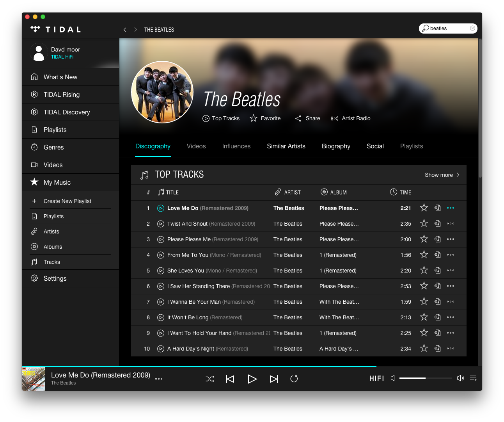This screenshot has width=504, height=422.
Task: Favorite It Won't Be Long star
Action: (424, 317)
